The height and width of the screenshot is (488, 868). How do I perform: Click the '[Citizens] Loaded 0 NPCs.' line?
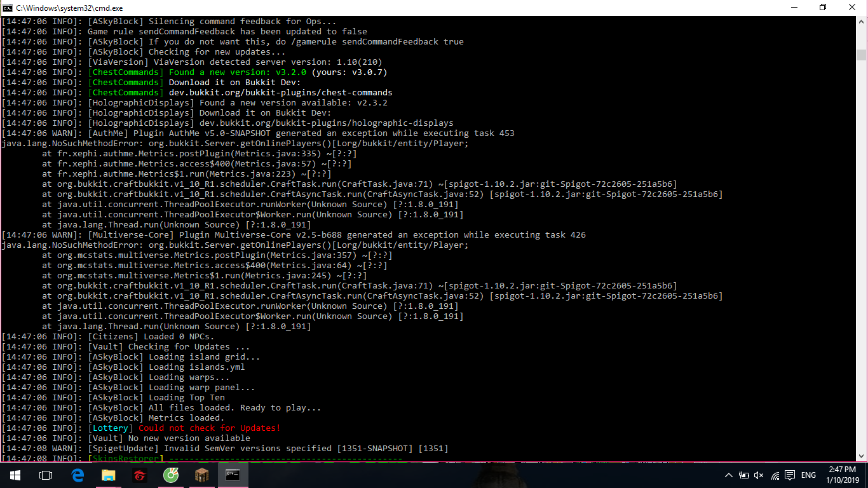coord(108,337)
